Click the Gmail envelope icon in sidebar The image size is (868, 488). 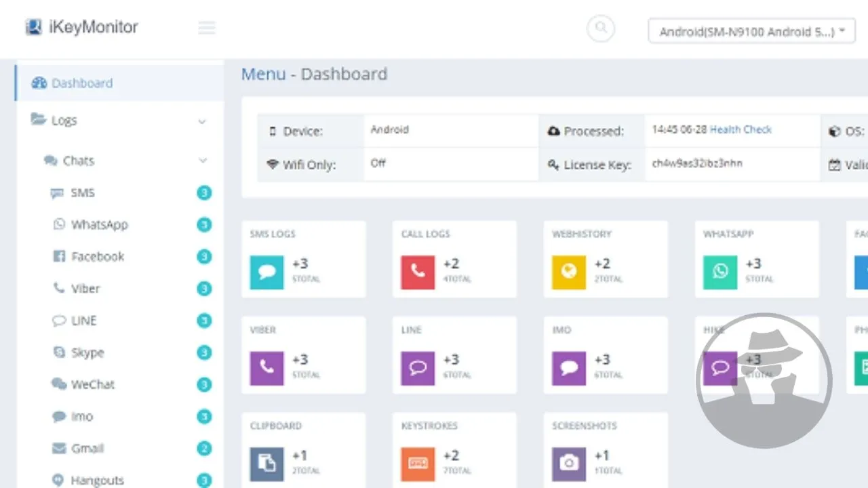59,449
